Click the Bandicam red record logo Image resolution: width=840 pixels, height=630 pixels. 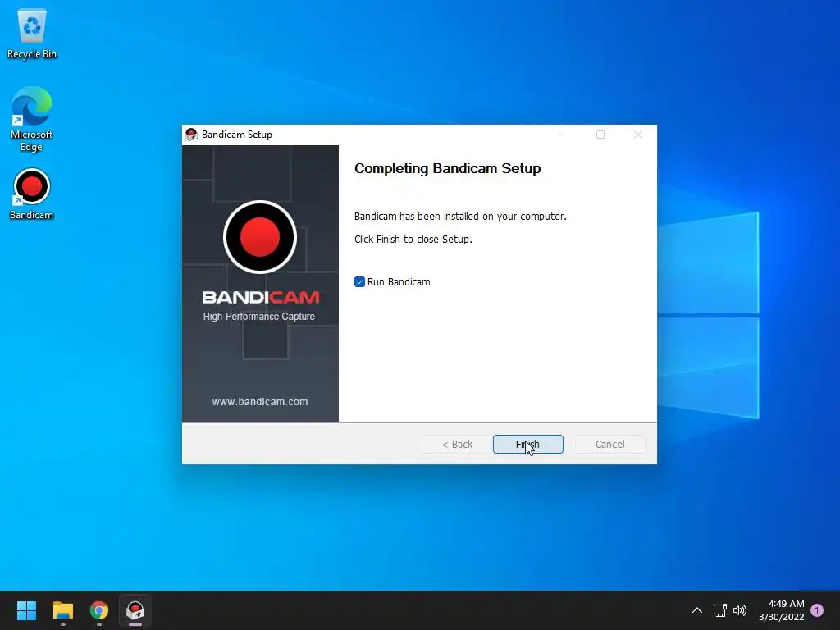click(x=260, y=237)
